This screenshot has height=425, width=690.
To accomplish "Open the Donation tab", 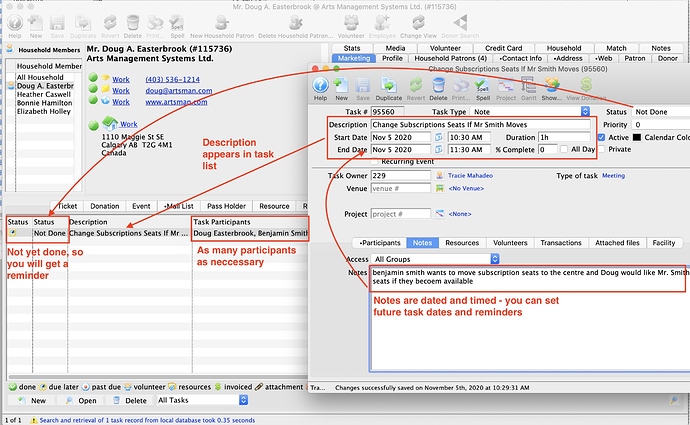I will 105,206.
